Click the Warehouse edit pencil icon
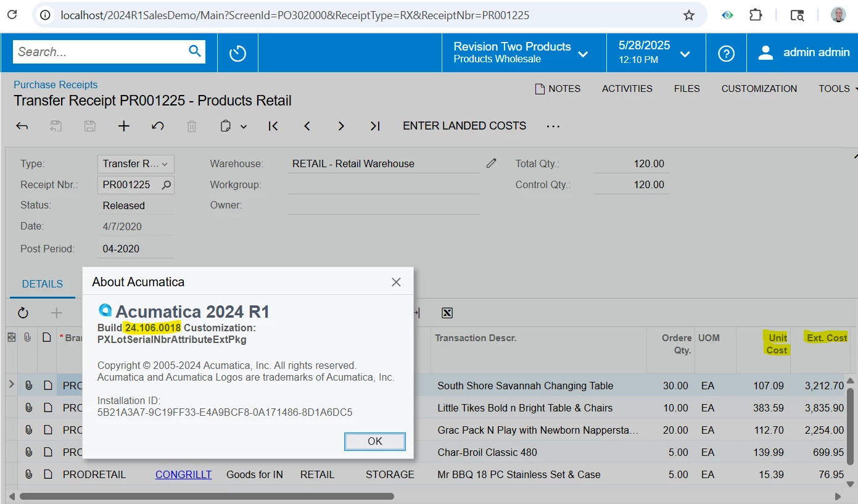Viewport: 858px width, 504px height. point(492,163)
